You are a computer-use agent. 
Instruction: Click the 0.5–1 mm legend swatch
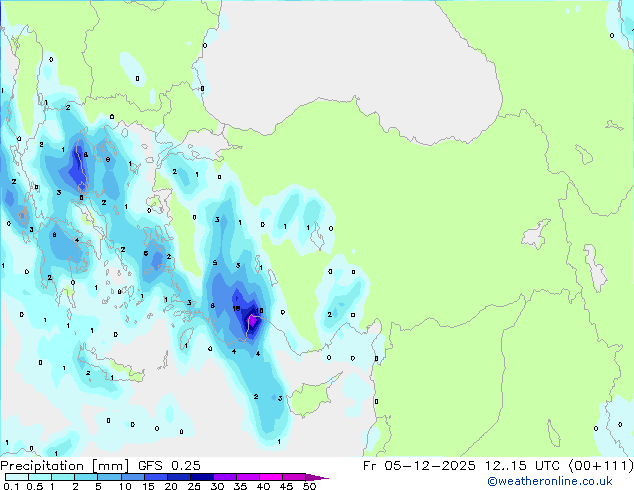tap(40, 477)
